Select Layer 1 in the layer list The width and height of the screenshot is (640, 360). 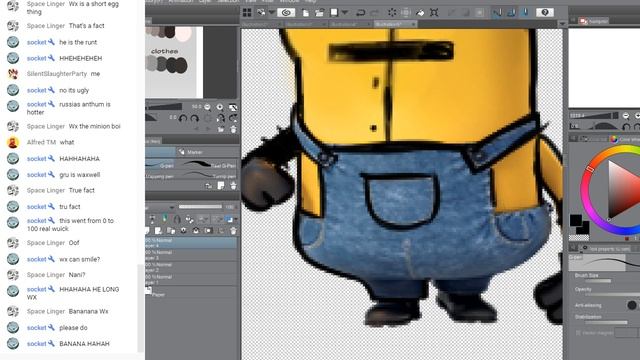click(191, 280)
